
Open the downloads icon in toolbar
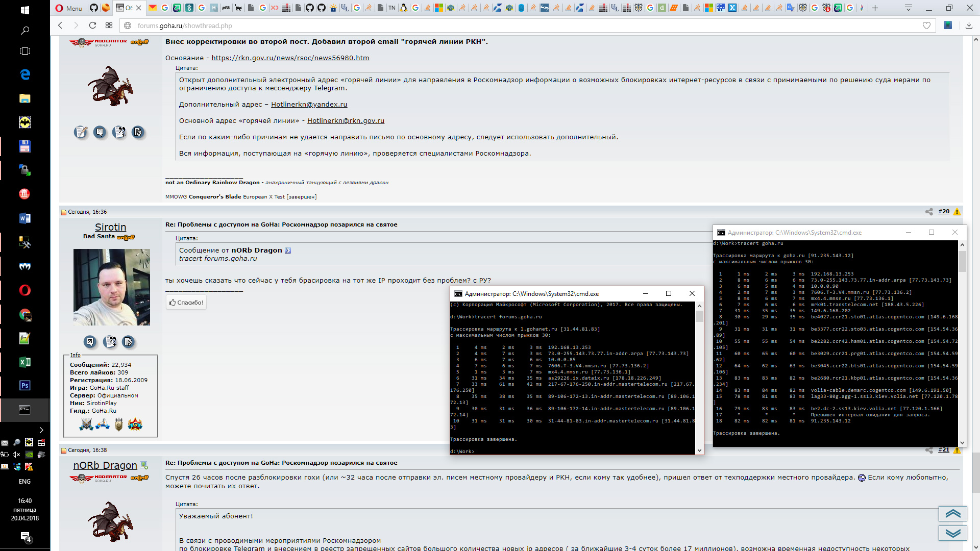pos(969,26)
